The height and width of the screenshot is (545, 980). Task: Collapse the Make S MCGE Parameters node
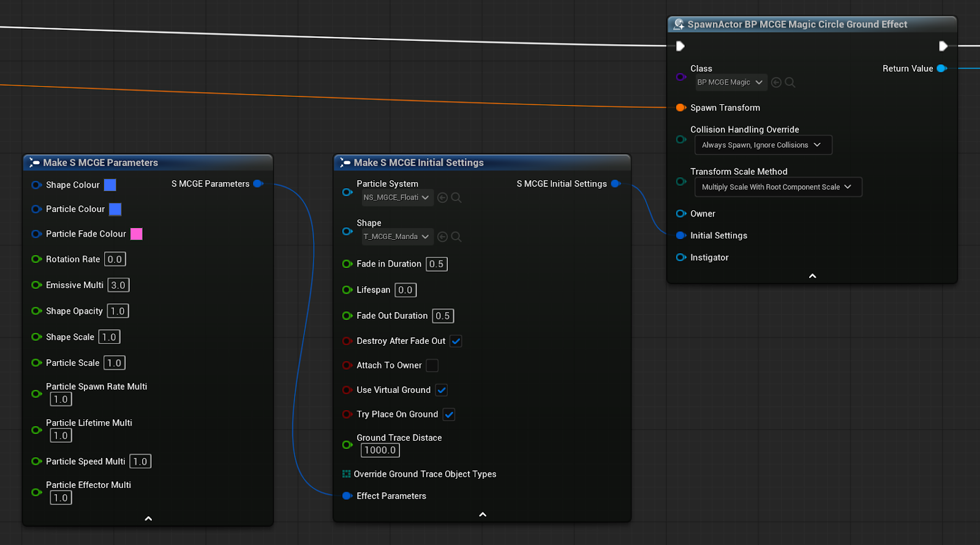148,519
